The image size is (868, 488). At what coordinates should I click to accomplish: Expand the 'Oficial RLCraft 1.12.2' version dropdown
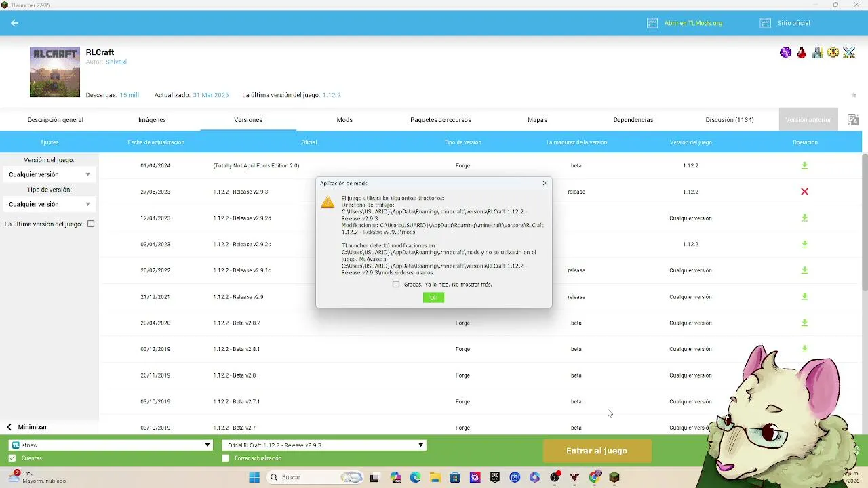point(324,445)
